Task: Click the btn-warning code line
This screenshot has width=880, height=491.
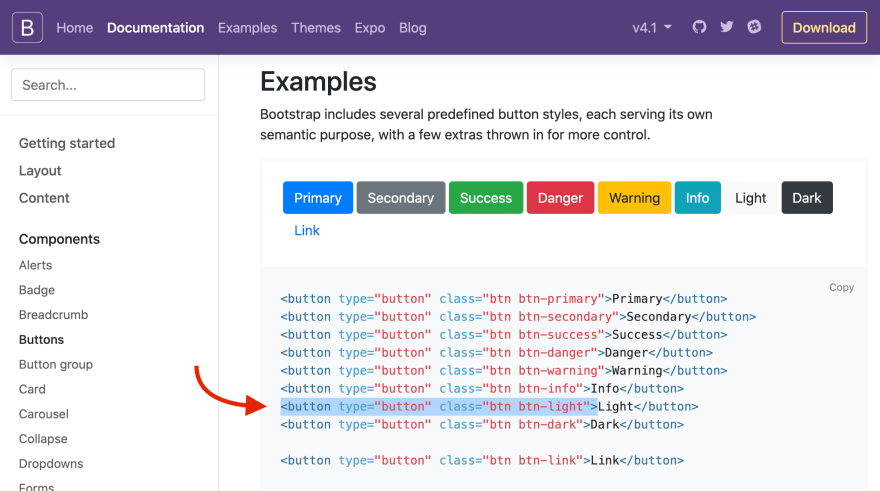Action: (504, 370)
